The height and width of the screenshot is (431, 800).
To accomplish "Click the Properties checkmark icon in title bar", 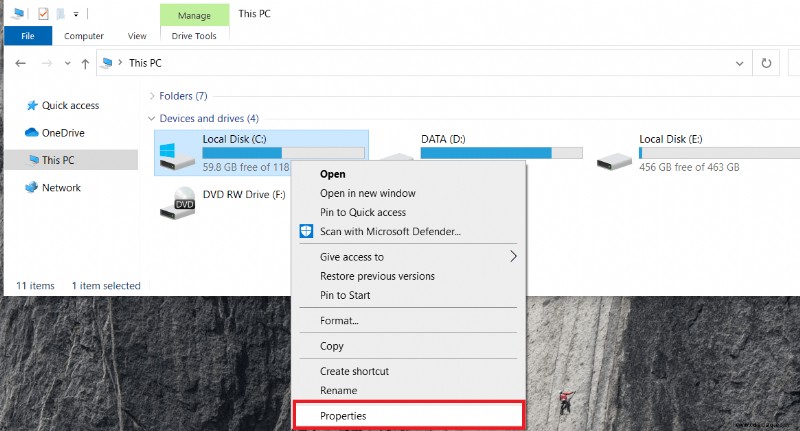I will click(43, 14).
